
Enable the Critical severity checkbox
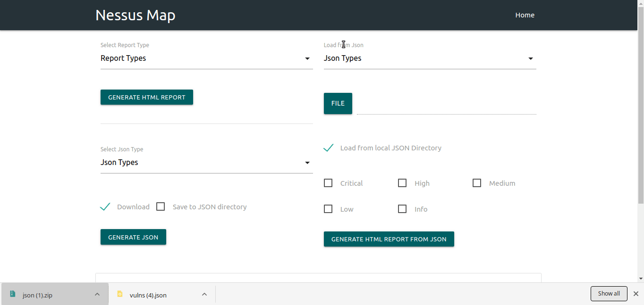point(328,183)
